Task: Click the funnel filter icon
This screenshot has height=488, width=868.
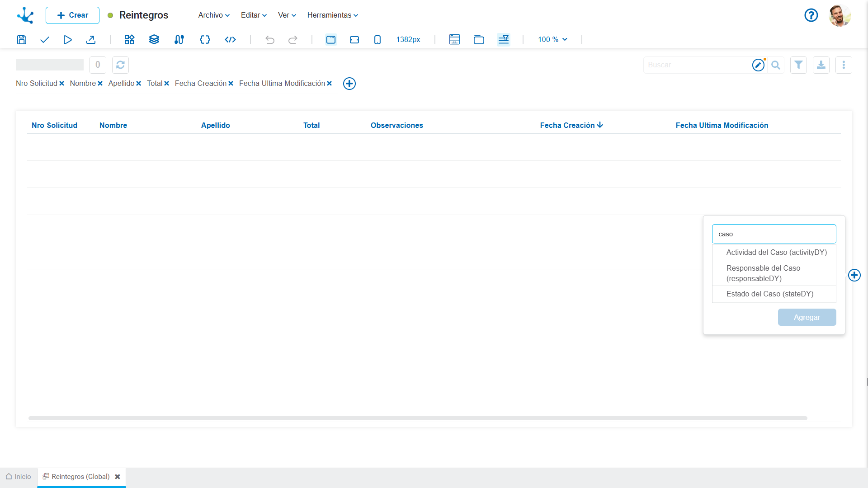Action: click(x=798, y=65)
